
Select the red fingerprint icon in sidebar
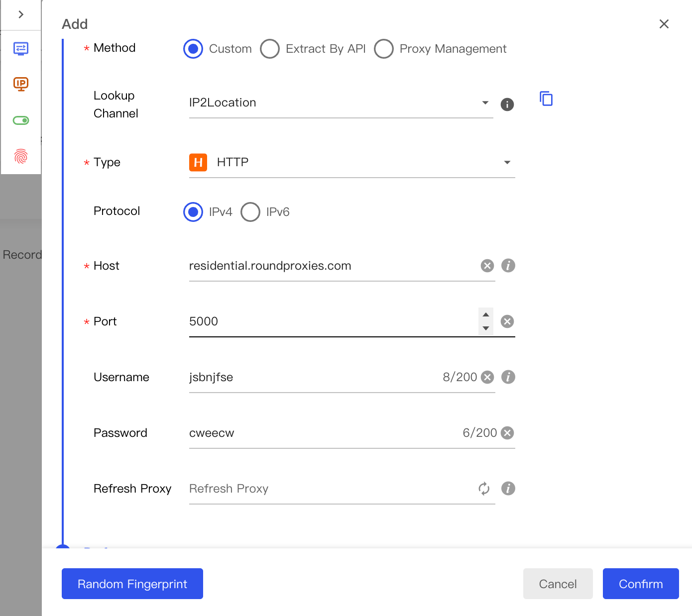(20, 157)
